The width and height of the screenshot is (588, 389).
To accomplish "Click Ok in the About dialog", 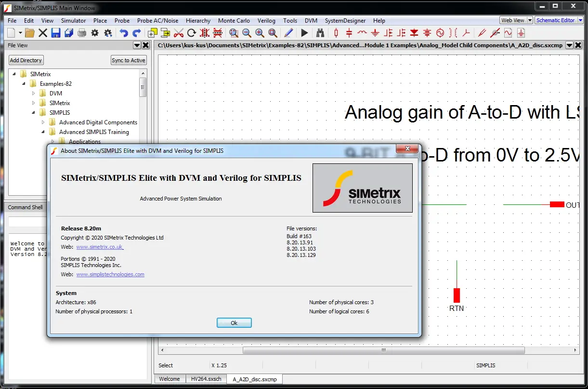I will click(234, 323).
